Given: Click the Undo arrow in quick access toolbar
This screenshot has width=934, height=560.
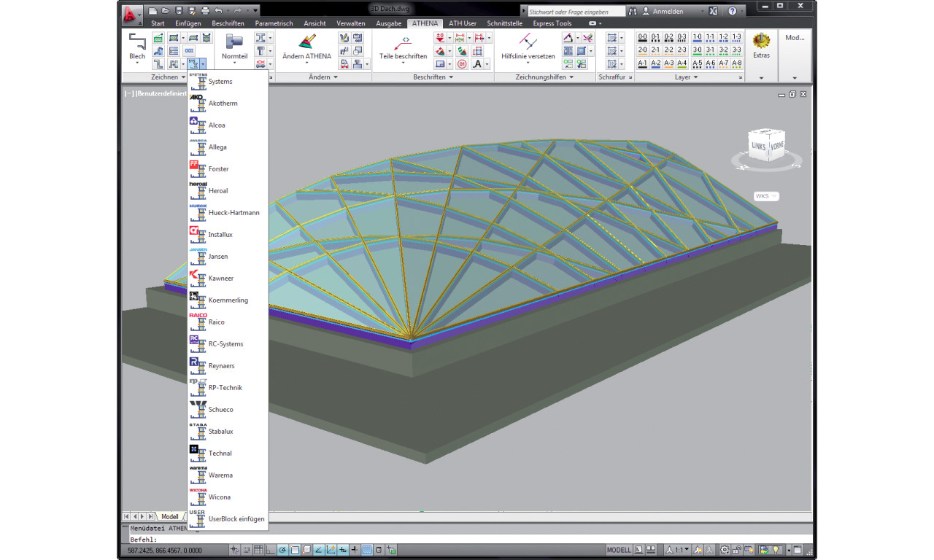Looking at the screenshot, I should click(217, 11).
